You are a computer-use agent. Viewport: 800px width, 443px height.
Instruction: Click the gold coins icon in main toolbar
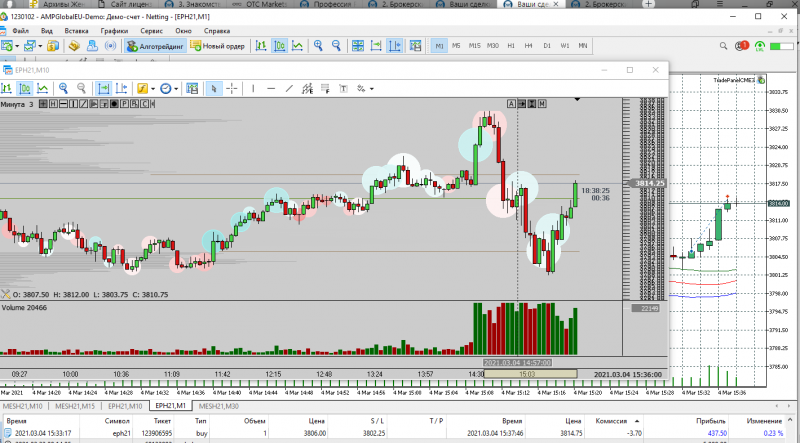[x=74, y=46]
